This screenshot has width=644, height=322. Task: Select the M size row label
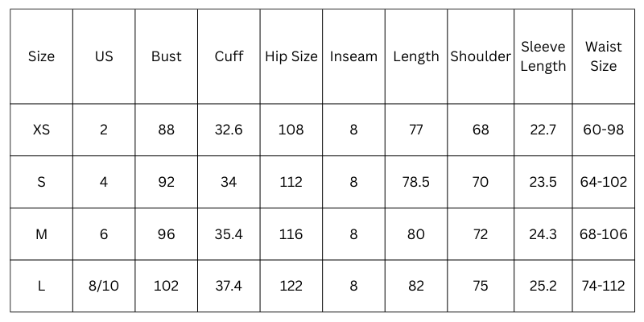42,234
